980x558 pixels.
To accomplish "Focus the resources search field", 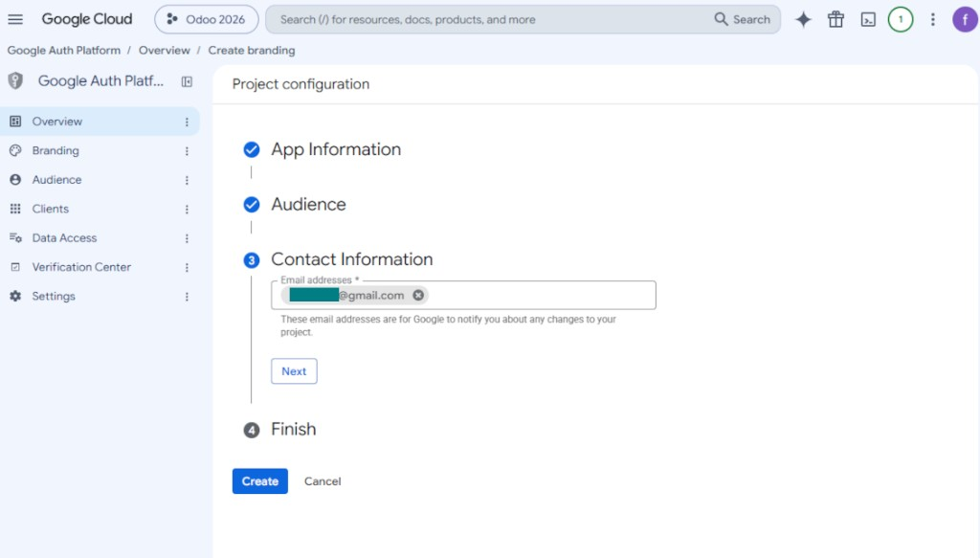I will pyautogui.click(x=487, y=19).
